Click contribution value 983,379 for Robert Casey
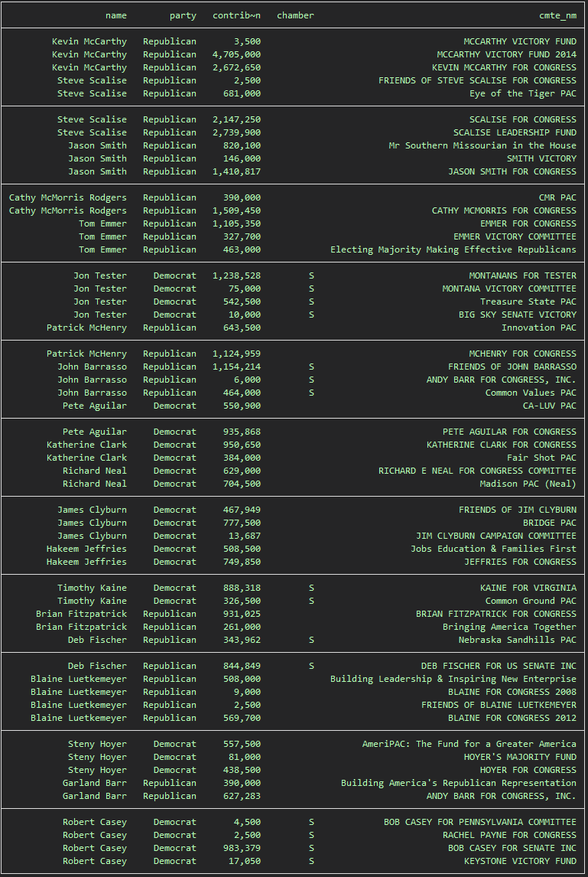The height and width of the screenshot is (877, 588). click(x=242, y=848)
